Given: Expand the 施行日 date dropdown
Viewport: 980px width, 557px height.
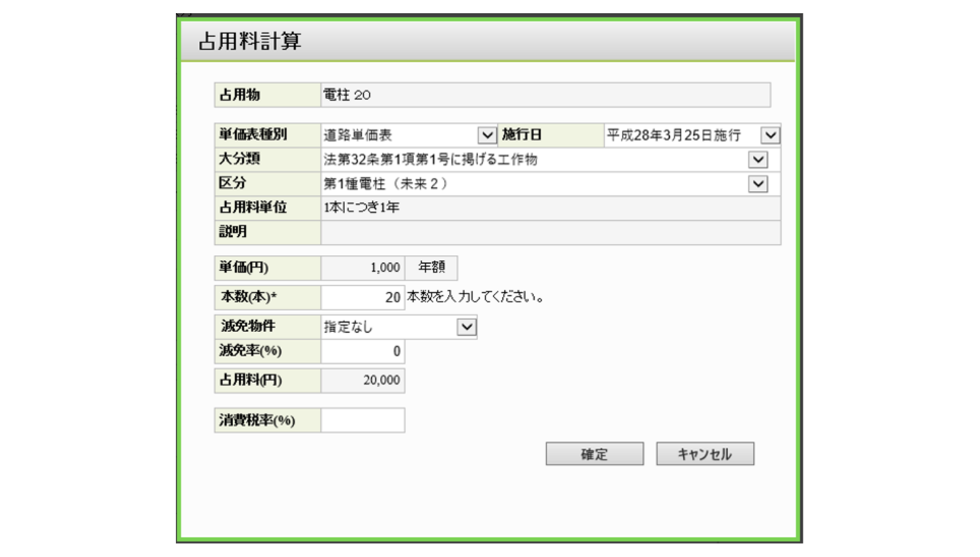Looking at the screenshot, I should (x=770, y=135).
